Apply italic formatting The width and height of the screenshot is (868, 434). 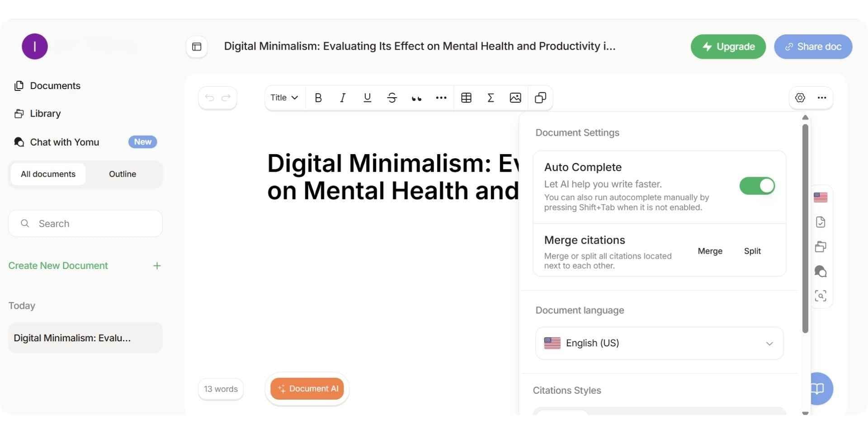coord(343,98)
